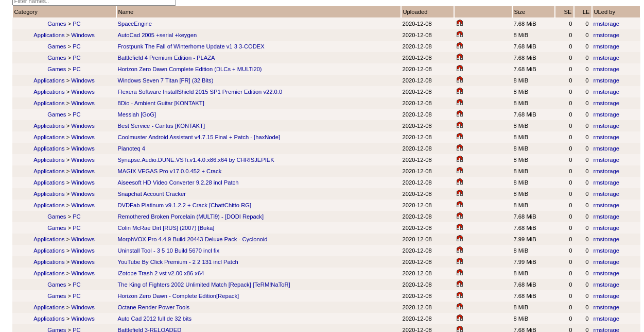Viewport: 644px width, 332px height.
Task: Open Frostpunk The Fall of Winterhome link
Action: click(x=191, y=46)
